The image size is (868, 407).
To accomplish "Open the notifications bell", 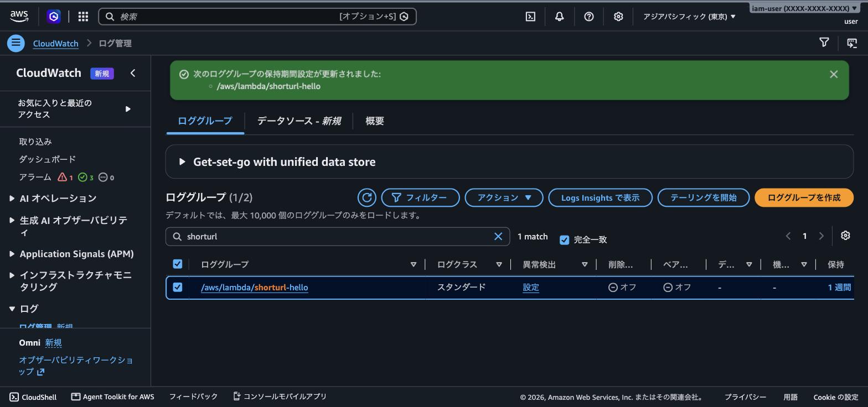I will [560, 17].
